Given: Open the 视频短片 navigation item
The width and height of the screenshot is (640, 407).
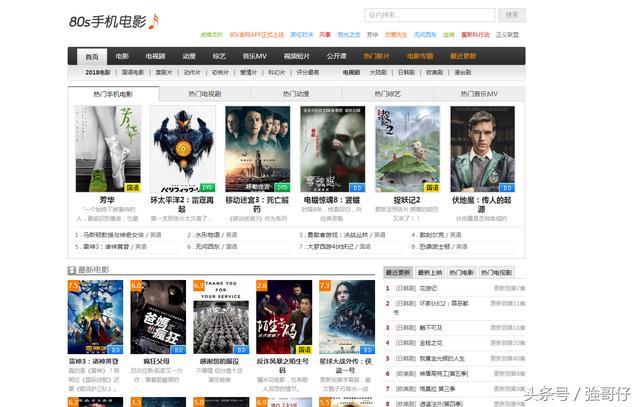Looking at the screenshot, I should (x=297, y=56).
